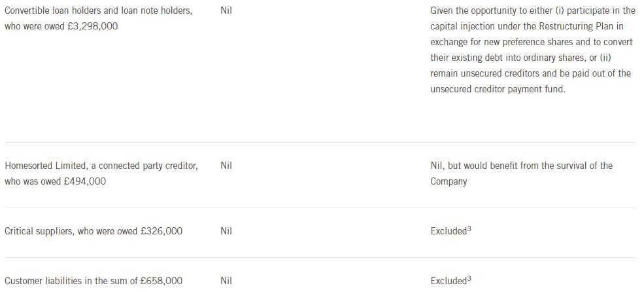
Task: Select the 'Homesorted Limited' name
Action: [43, 166]
